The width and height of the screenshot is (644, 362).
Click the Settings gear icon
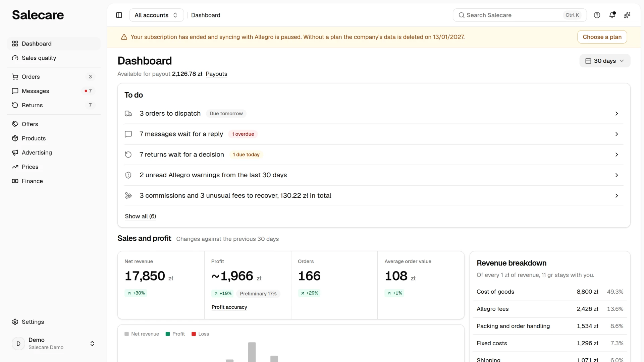15,322
